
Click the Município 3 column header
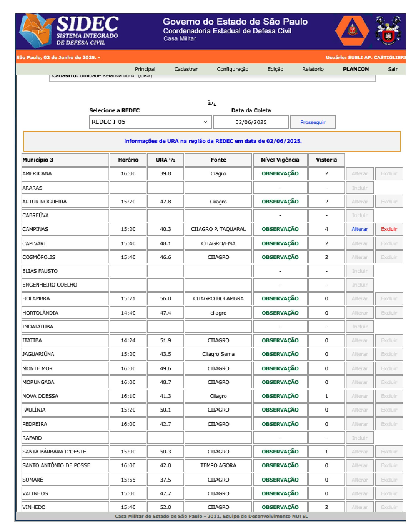(65, 160)
